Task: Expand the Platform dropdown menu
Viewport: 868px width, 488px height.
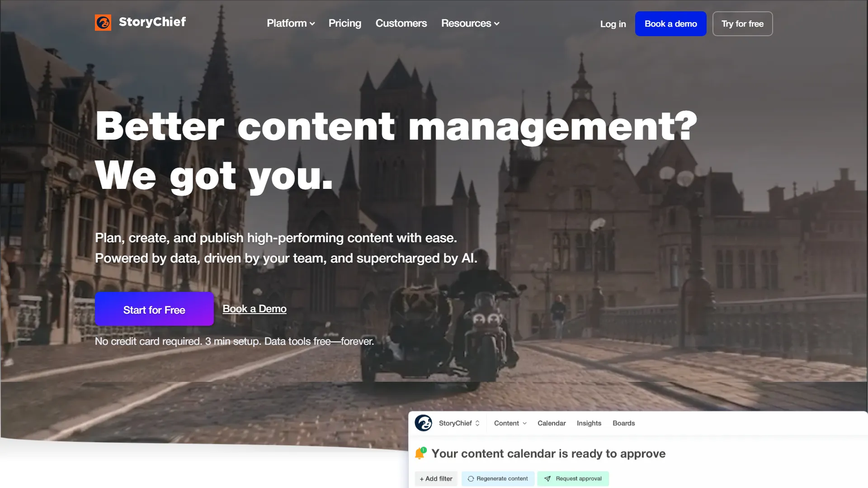Action: [x=291, y=23]
